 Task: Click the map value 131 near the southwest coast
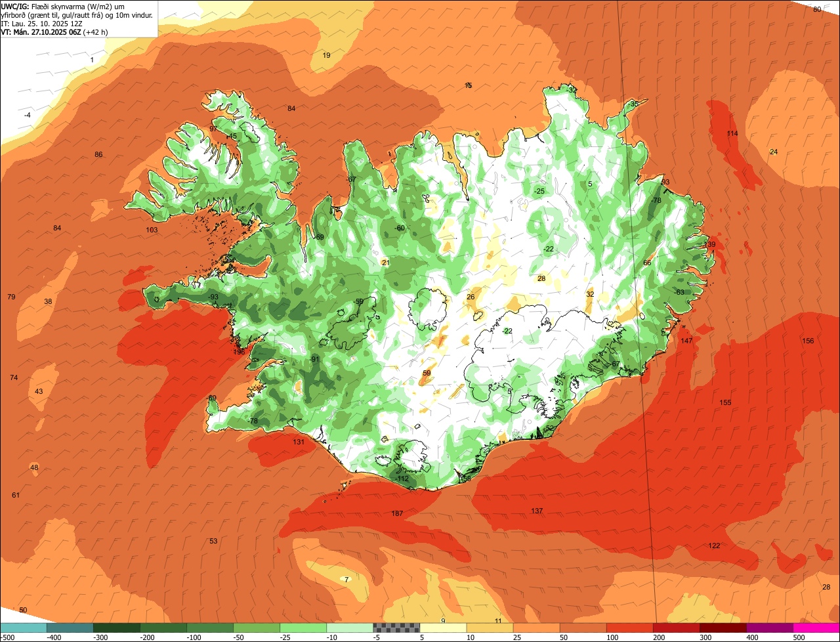[x=299, y=442]
